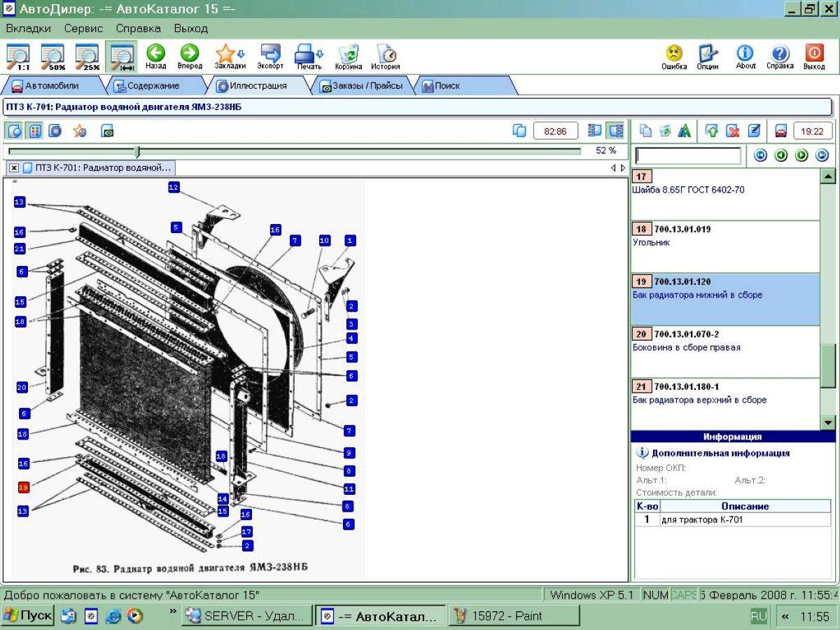This screenshot has height=630, width=840.
Task: Click the parts list scrollbar down arrow
Action: point(828,422)
